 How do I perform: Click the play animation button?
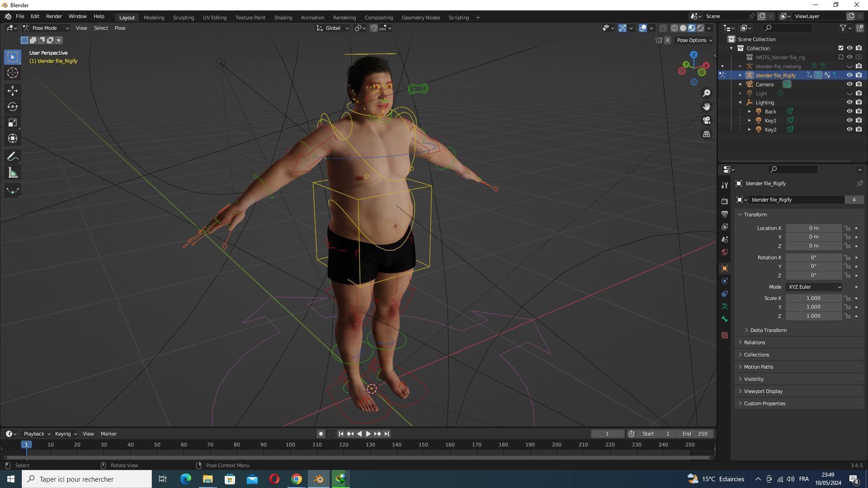pos(368,434)
